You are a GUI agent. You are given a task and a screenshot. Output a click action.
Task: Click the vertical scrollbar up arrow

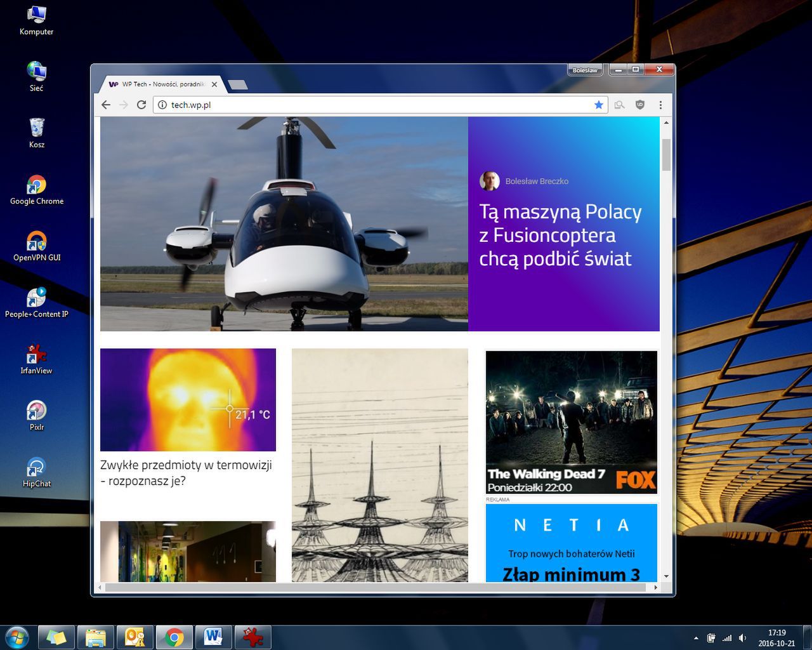(666, 122)
